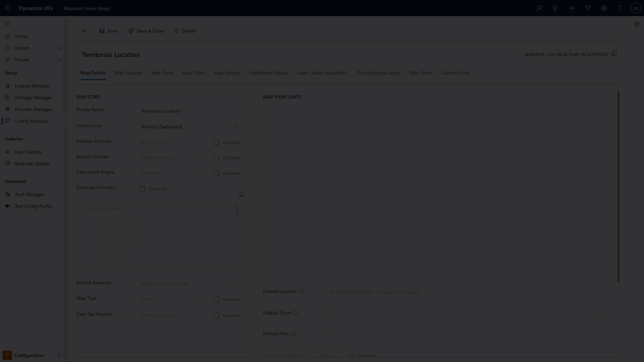Image resolution: width=644 pixels, height=362 pixels.
Task: Click the Save & Close button
Action: click(x=146, y=31)
